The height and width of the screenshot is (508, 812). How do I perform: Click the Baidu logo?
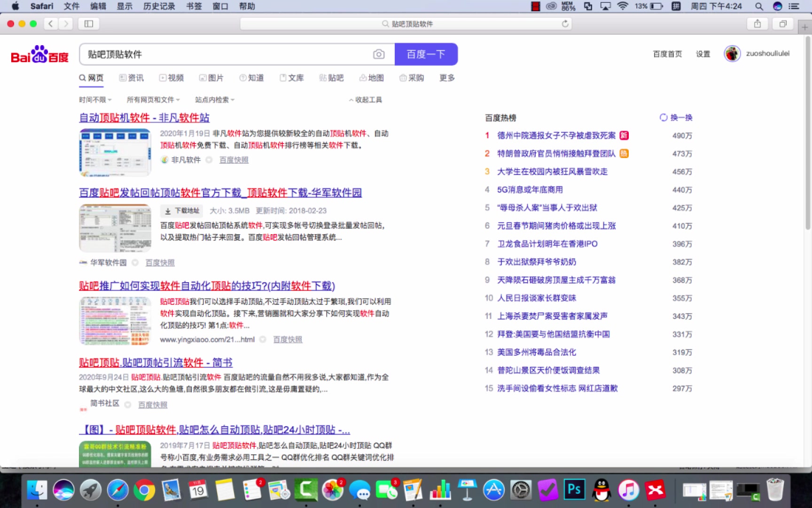pyautogui.click(x=40, y=55)
